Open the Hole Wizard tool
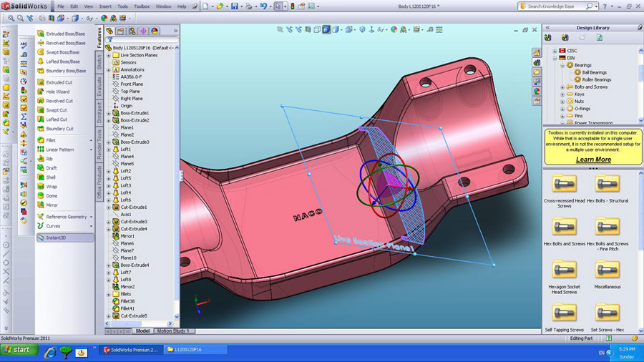The image size is (644, 362). [54, 92]
